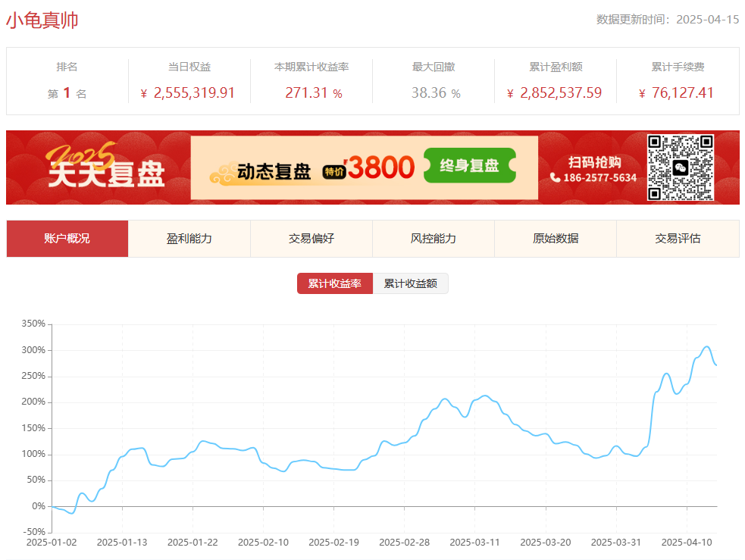Viewport: 745px width, 560px height.
Task: Toggle chart to 累计收益额
Action: (x=411, y=283)
